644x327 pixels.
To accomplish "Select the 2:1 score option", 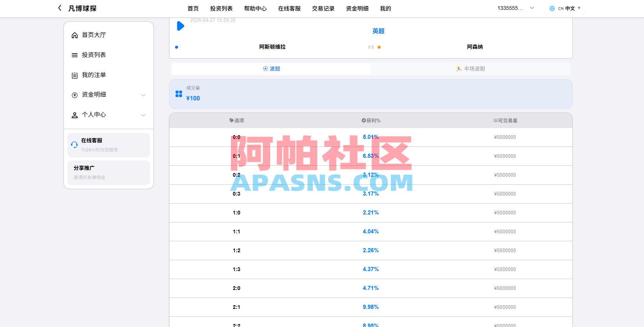I will (x=237, y=307).
